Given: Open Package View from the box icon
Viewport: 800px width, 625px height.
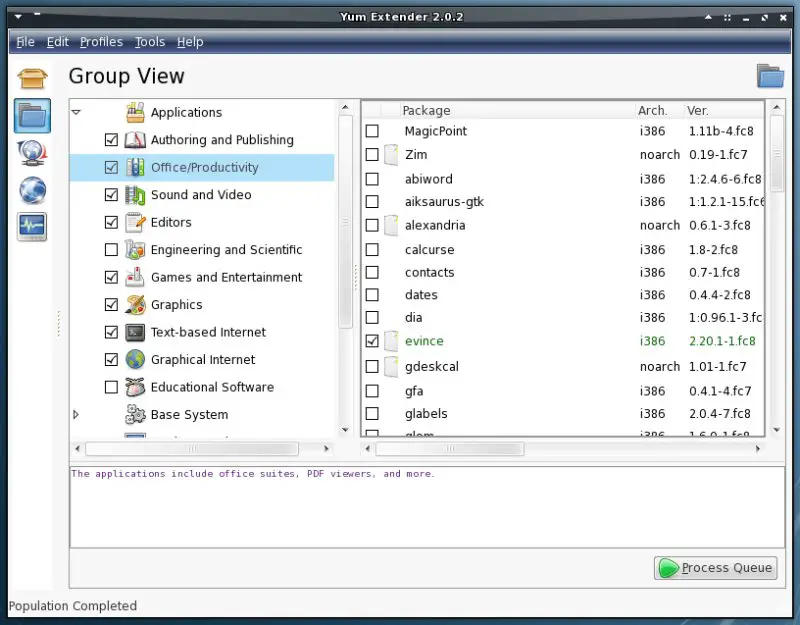Looking at the screenshot, I should [32, 79].
